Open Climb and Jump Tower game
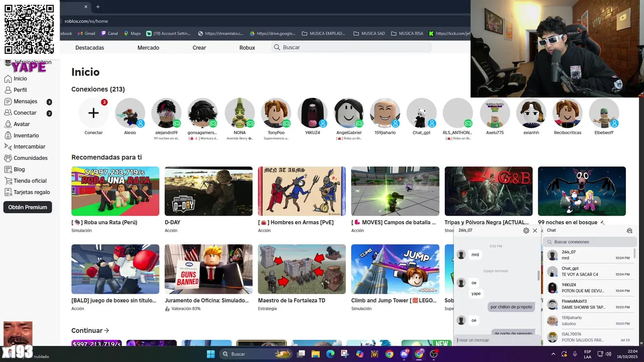Screen dimensions: 644x362 pyautogui.click(x=395, y=269)
